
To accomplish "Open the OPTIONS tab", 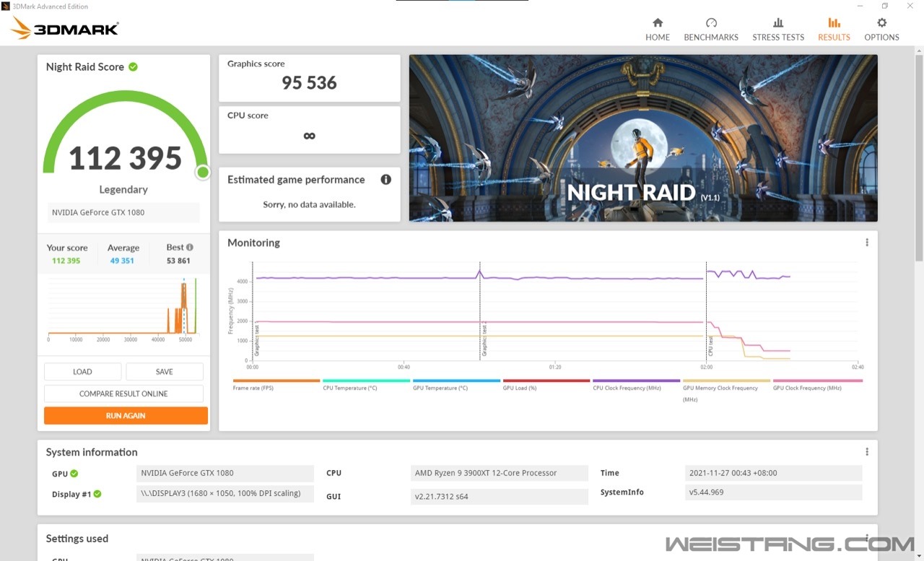I will pos(881,30).
